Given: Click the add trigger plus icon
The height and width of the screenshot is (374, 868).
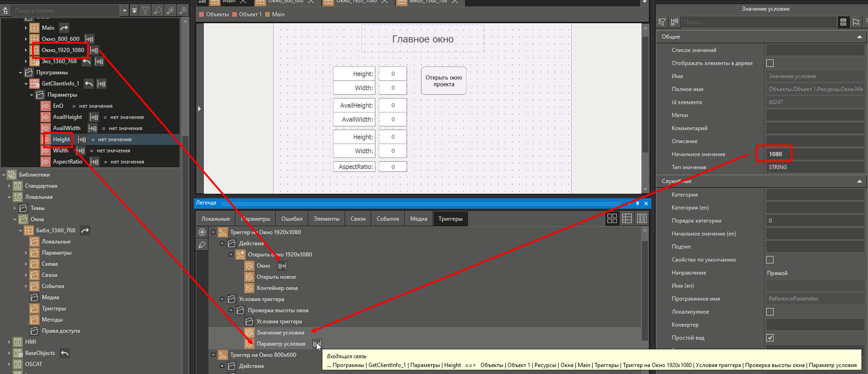Looking at the screenshot, I should tap(202, 232).
